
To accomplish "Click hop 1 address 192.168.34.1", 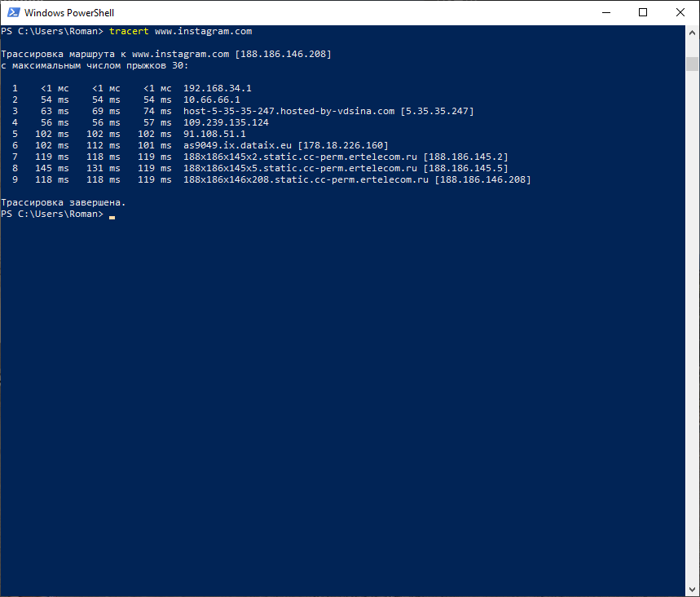I will point(218,88).
